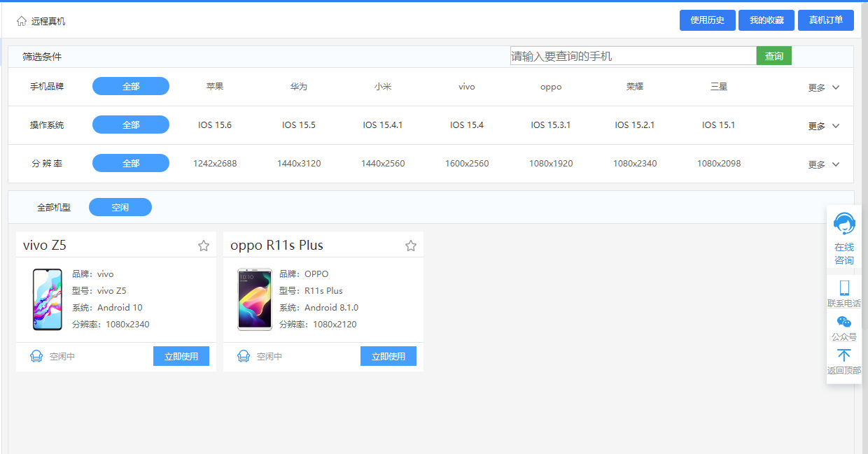Filter brand by 荣耀
Screen dimensions: 868x454
(x=635, y=87)
